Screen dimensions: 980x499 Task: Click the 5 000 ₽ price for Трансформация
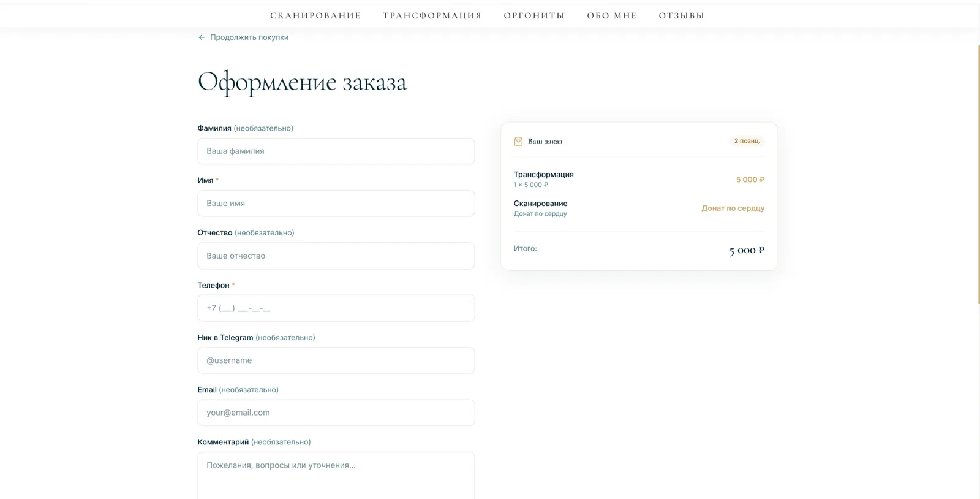pos(750,180)
